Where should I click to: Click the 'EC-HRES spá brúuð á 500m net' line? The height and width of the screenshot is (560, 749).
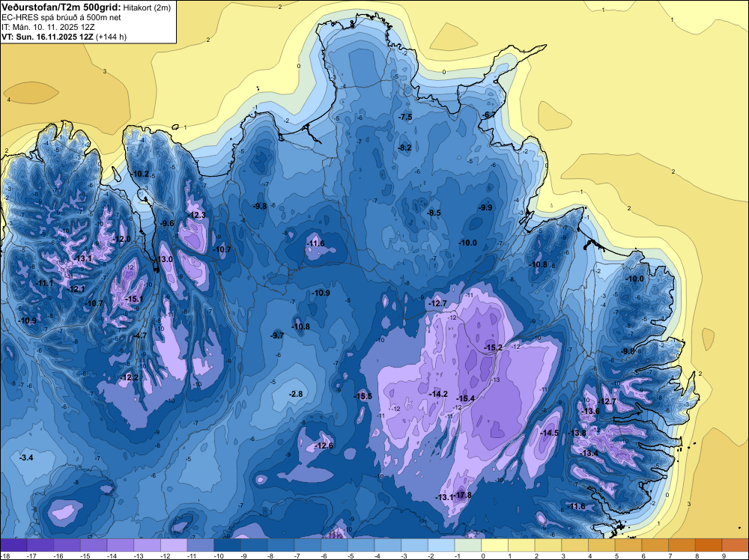click(61, 17)
